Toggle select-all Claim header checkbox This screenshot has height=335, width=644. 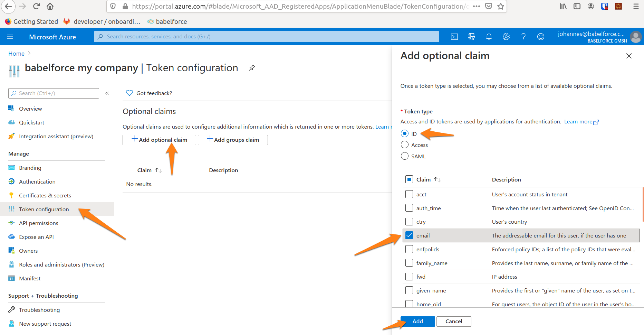click(409, 179)
